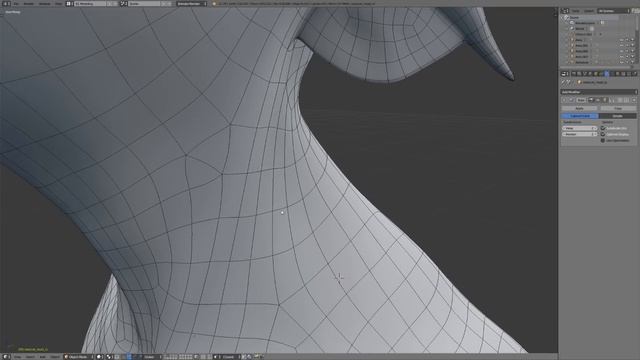Open the Properties editor type icon
640x360 pixels.
point(565,73)
